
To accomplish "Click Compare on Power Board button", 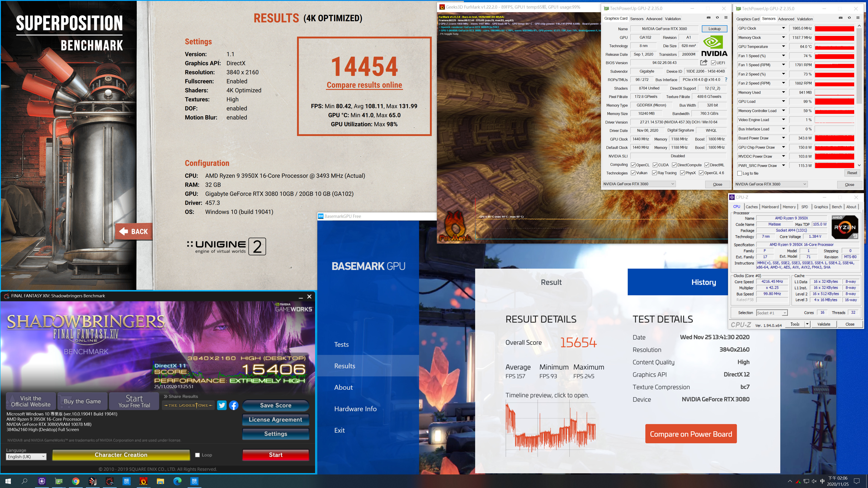I will pos(691,434).
